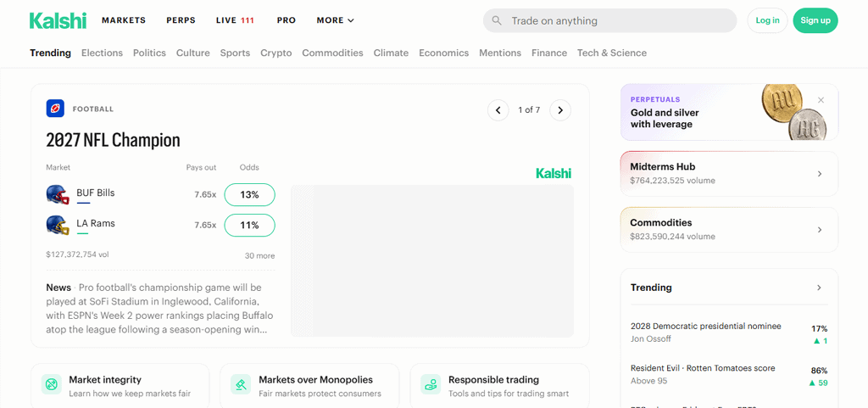Image resolution: width=868 pixels, height=408 pixels.
Task: Select the Tech & Science category tab
Action: [x=612, y=53]
